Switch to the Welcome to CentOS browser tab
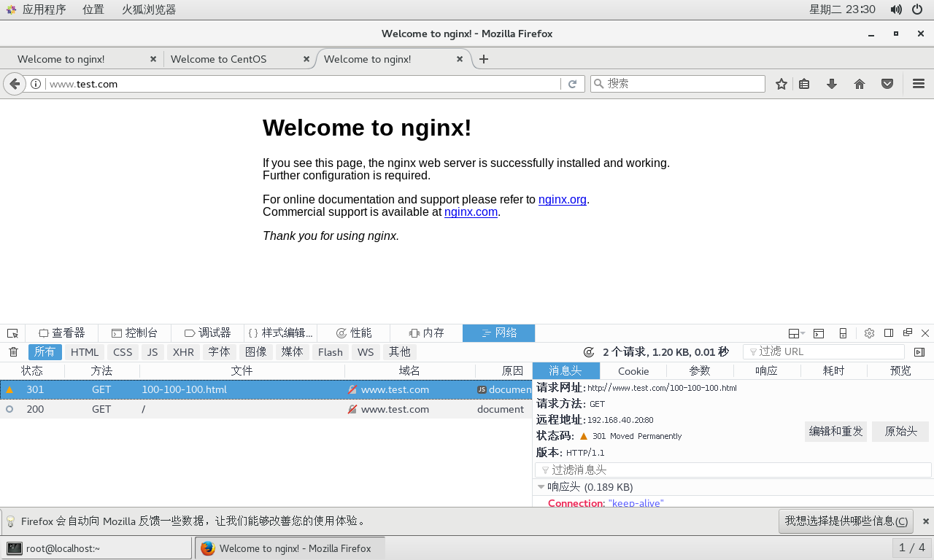This screenshot has height=560, width=934. pos(240,59)
